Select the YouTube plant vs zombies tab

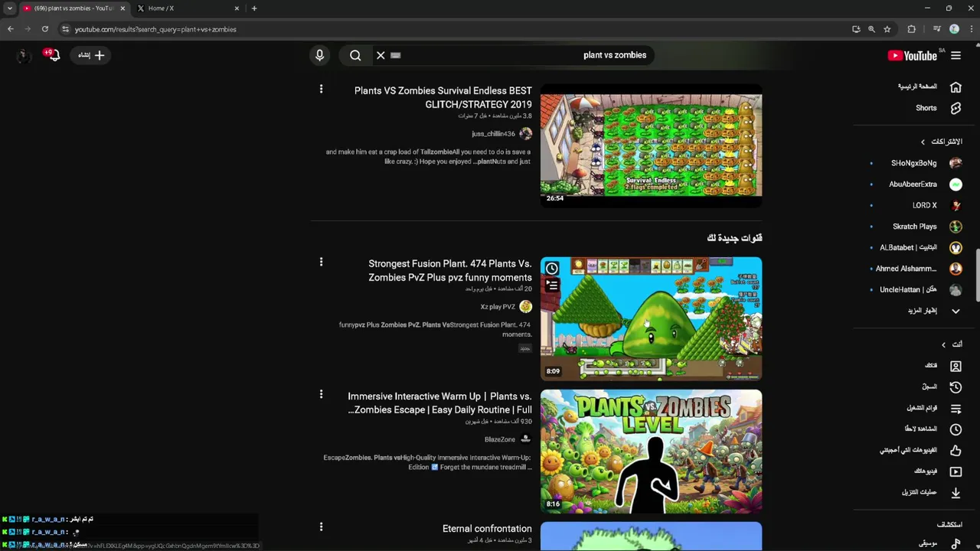point(73,8)
